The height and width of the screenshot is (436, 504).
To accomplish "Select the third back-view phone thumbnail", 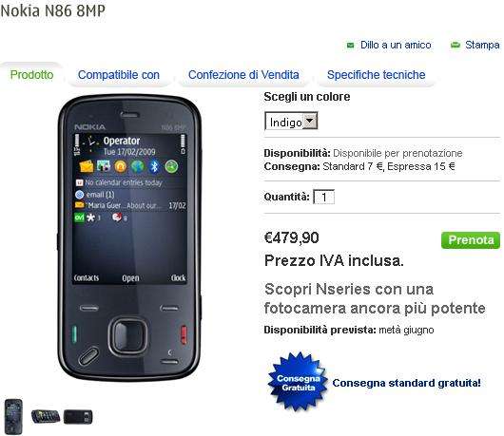I will click(78, 417).
